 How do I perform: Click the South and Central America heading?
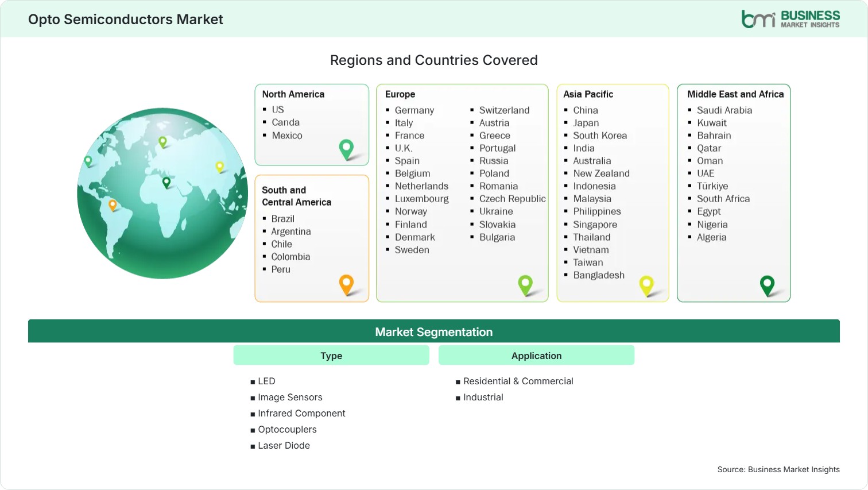click(x=297, y=196)
